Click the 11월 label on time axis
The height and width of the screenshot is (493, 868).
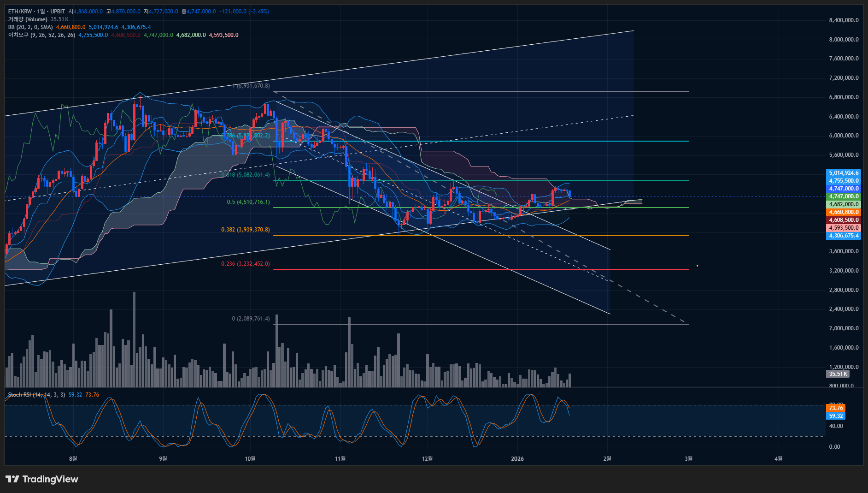[340, 458]
